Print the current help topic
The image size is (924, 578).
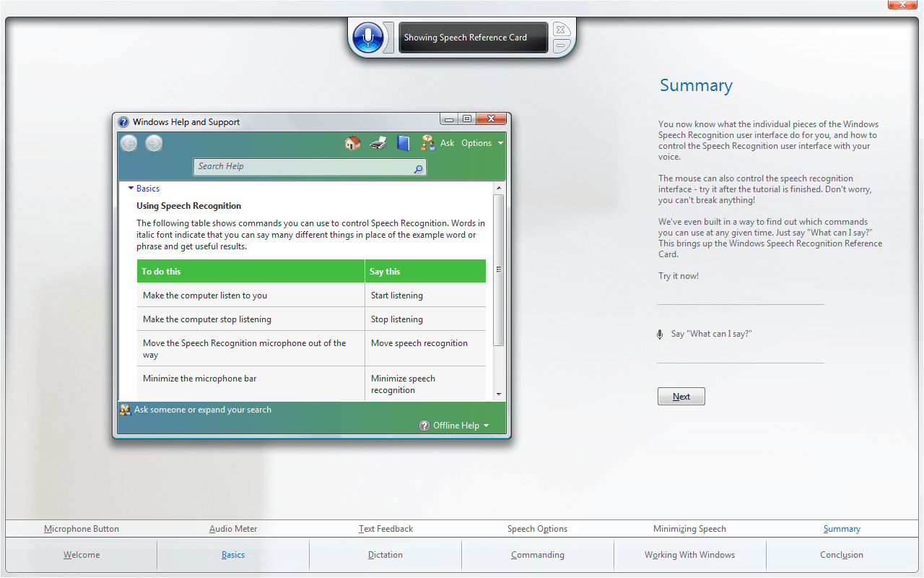378,143
